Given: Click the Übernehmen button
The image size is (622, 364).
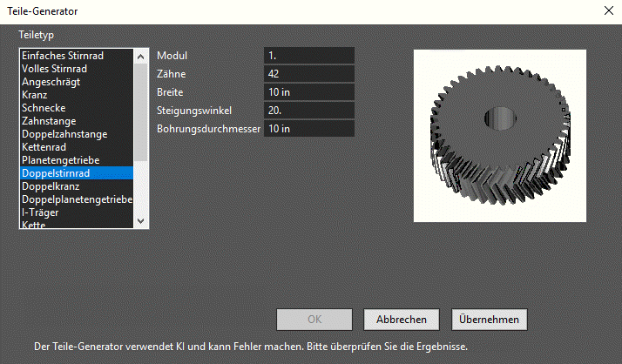Looking at the screenshot, I should [489, 320].
